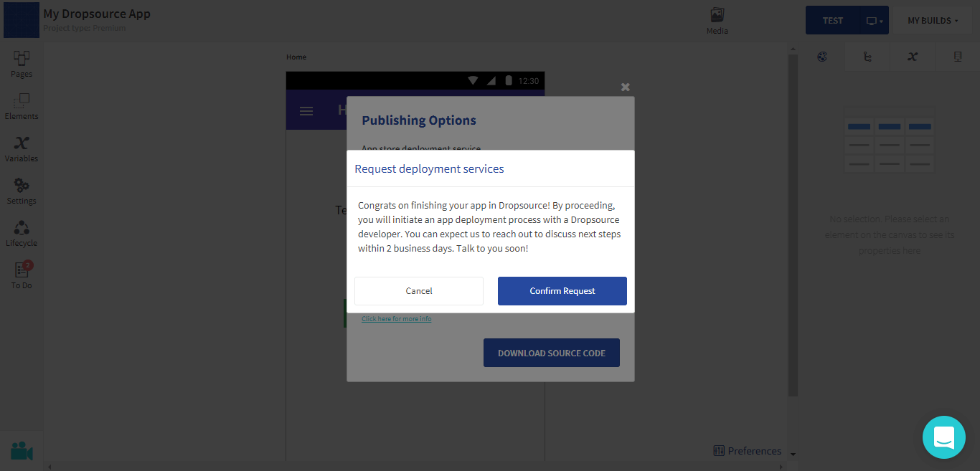Open Preferences at bottom of canvas
The height and width of the screenshot is (471, 980).
pyautogui.click(x=747, y=451)
